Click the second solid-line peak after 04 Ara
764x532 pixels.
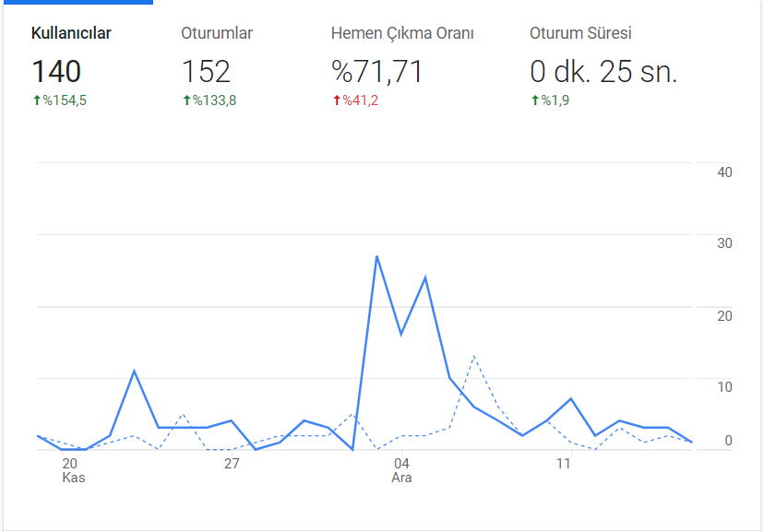click(x=425, y=278)
